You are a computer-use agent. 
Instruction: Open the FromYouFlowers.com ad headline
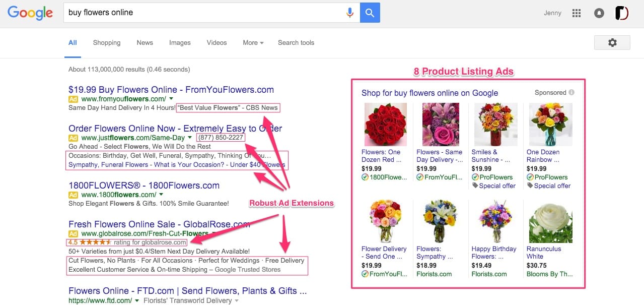pos(171,90)
